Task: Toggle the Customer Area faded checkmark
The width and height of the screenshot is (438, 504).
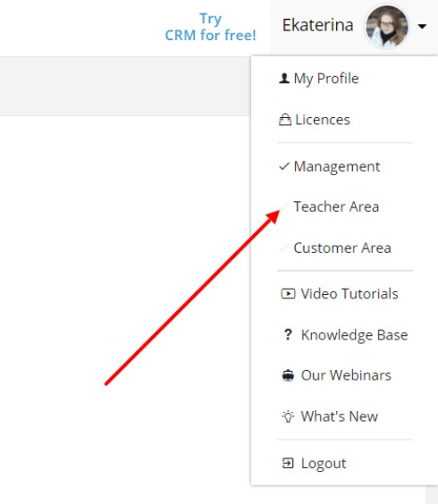Action: coord(284,248)
